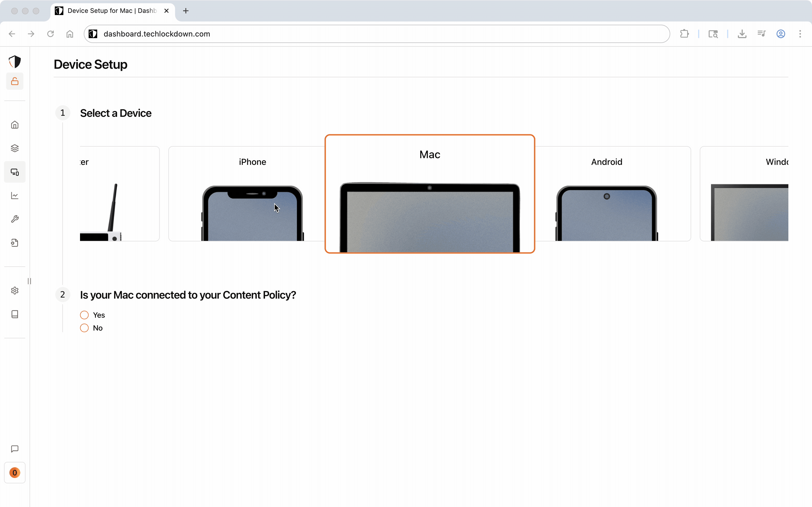The image size is (812, 507).
Task: Open the wrench tools sidebar icon
Action: coord(15,219)
